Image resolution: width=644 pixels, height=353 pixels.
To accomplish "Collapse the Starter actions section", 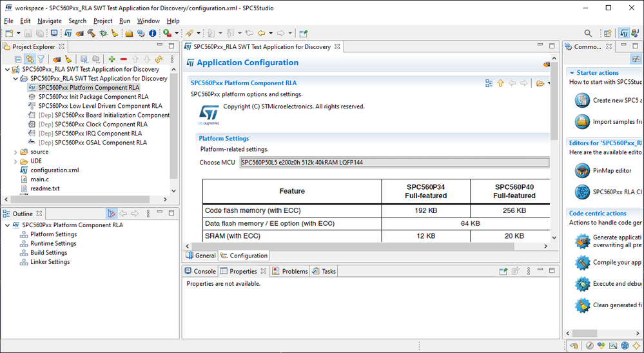I will [571, 73].
